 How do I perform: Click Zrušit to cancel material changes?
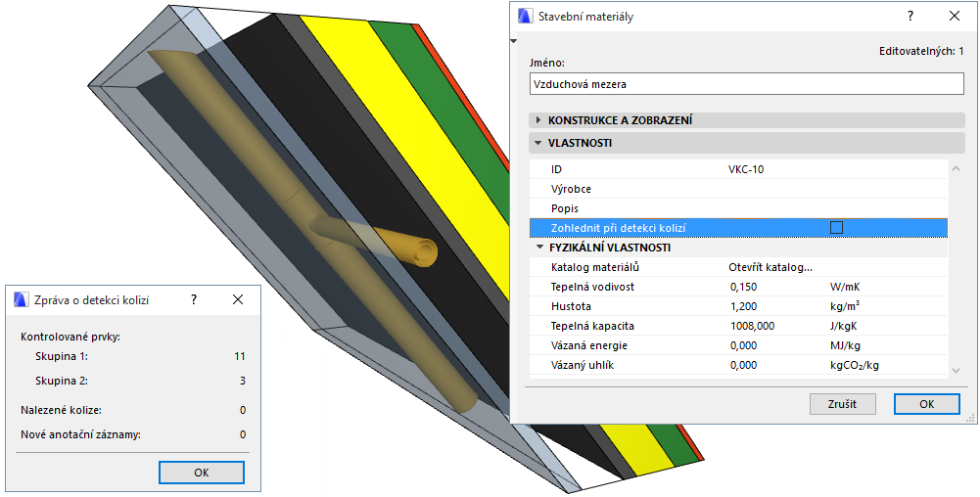(843, 404)
